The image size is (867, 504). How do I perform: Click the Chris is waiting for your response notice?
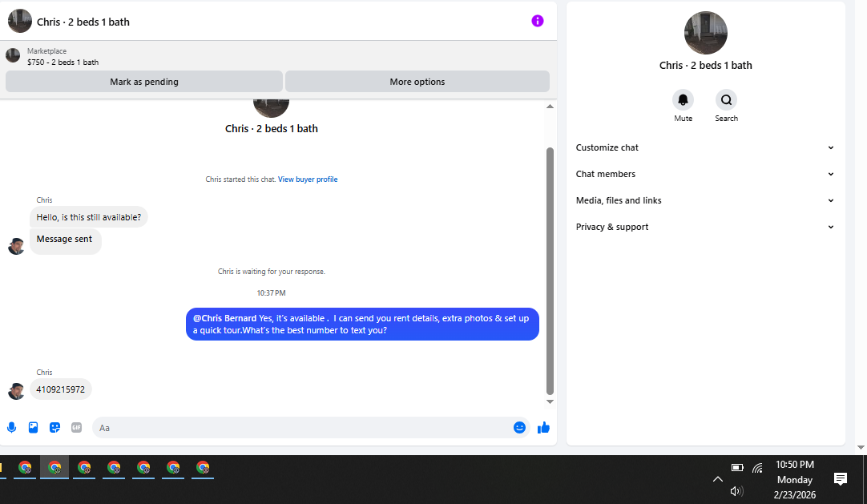click(271, 272)
